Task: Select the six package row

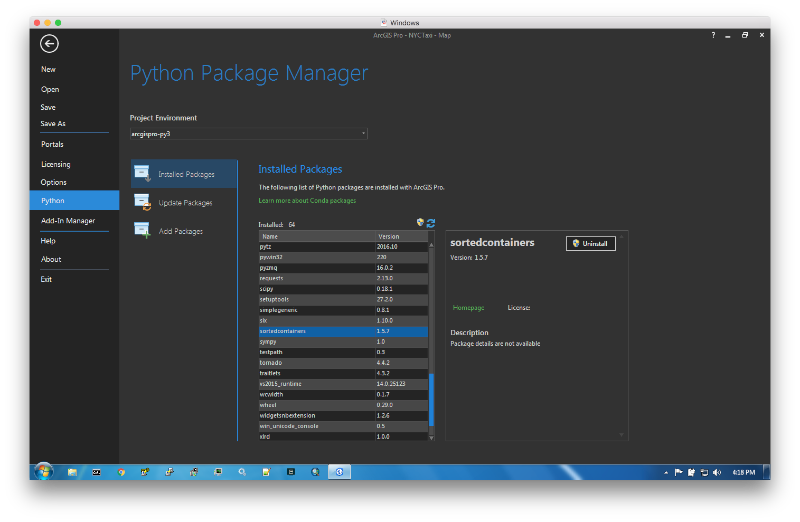Action: pos(343,320)
